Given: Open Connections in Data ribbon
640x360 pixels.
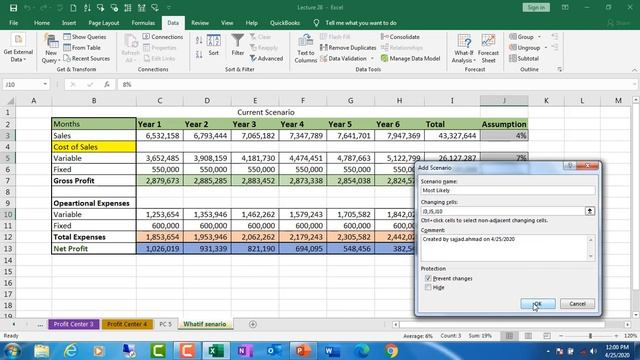Looking at the screenshot, I should (163, 37).
